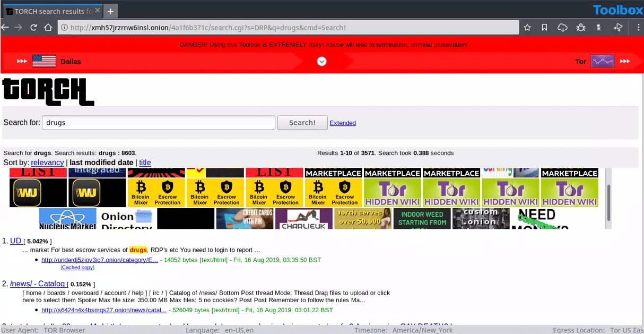The image size is (644, 334).
Task: Click the Dallas location label
Action: coord(71,62)
